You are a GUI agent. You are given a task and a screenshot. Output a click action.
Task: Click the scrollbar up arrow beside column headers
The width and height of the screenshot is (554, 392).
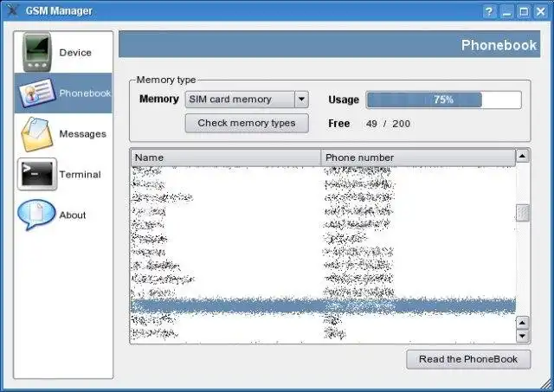[523, 156]
